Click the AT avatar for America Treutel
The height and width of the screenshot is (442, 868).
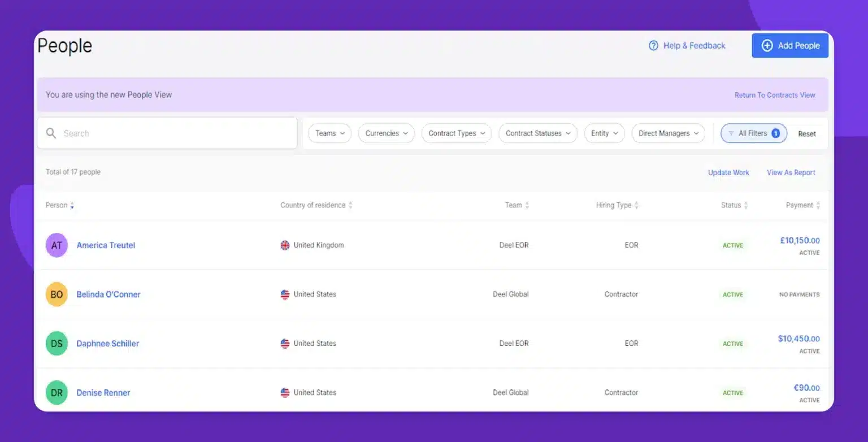click(57, 245)
